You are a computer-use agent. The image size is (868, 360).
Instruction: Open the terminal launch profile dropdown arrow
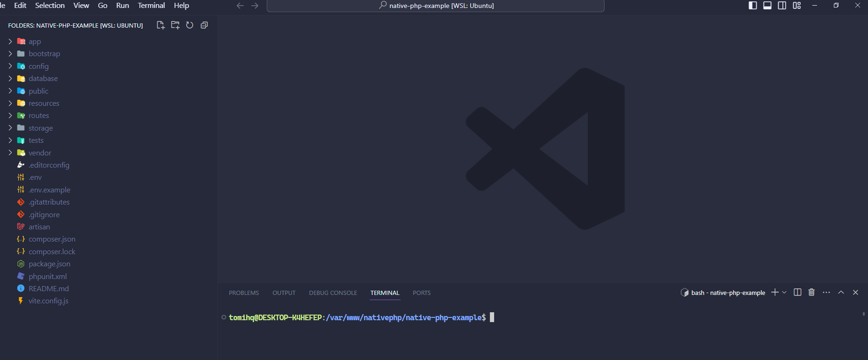784,292
